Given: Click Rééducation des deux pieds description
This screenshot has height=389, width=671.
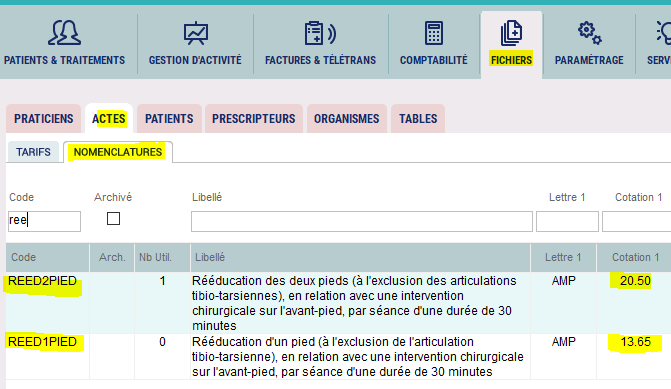Looking at the screenshot, I should [354, 303].
